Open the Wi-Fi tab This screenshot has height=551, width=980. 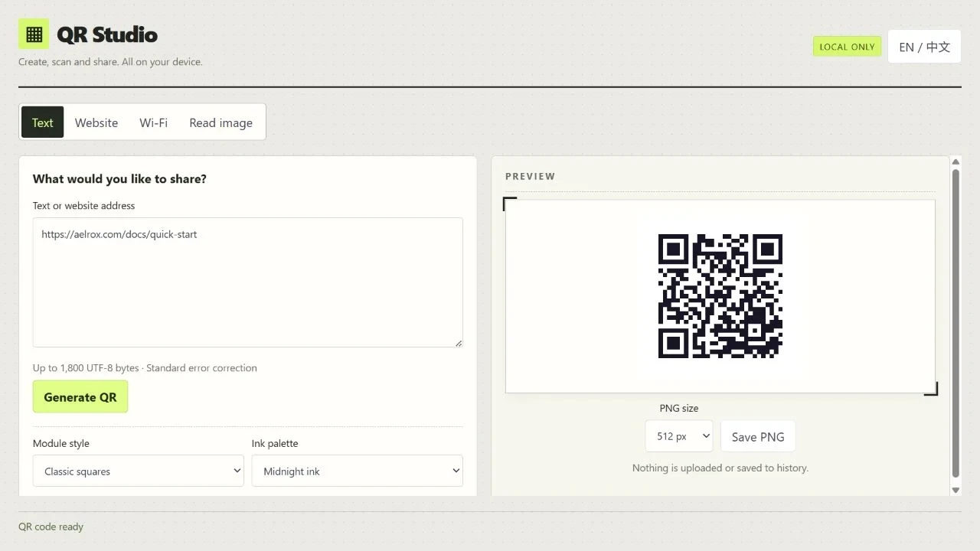pos(153,122)
